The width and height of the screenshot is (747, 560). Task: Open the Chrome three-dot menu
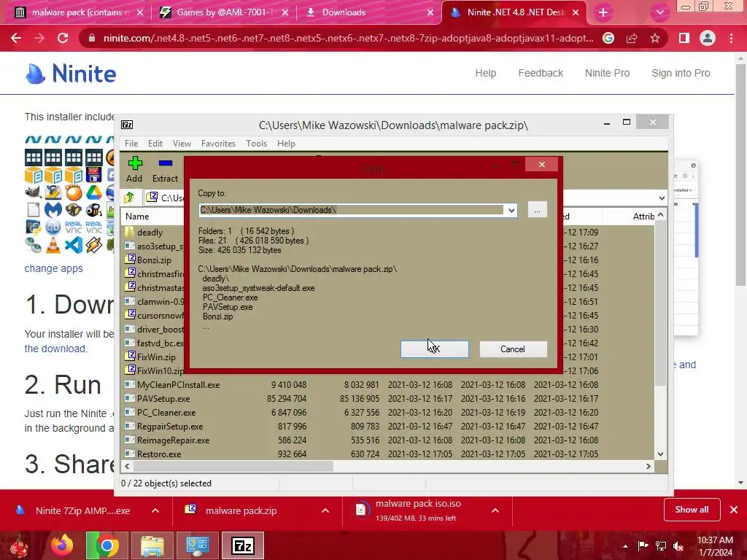pos(731,38)
